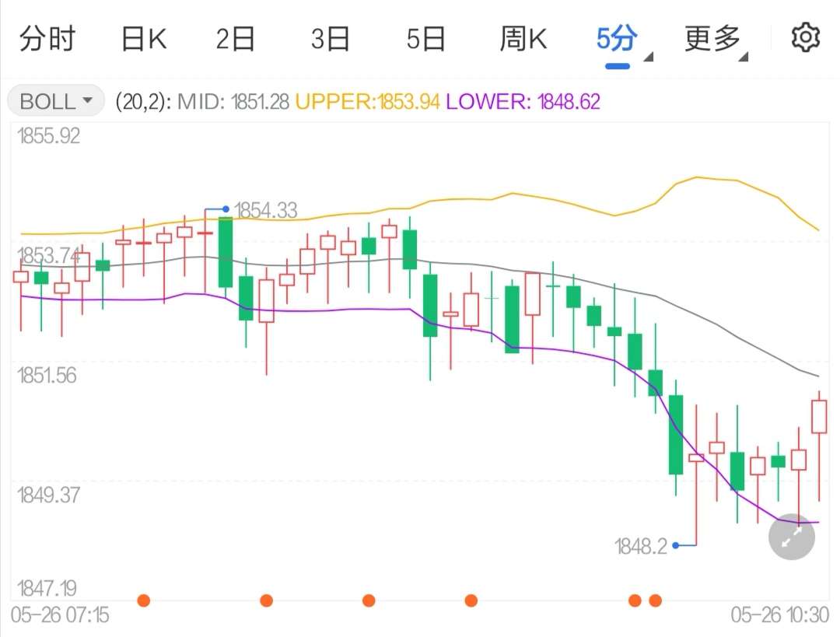Switch to the 日K tab
Viewport: 840px width, 637px height.
pos(144,39)
